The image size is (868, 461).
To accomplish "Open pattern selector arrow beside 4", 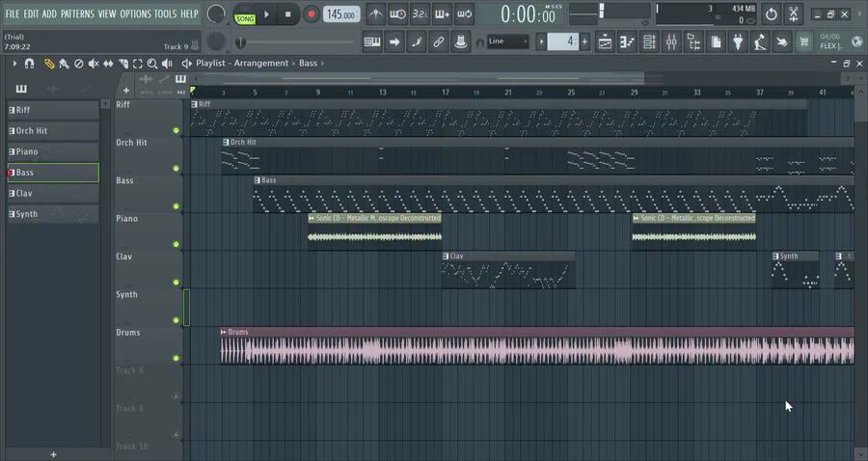I will click(x=542, y=41).
